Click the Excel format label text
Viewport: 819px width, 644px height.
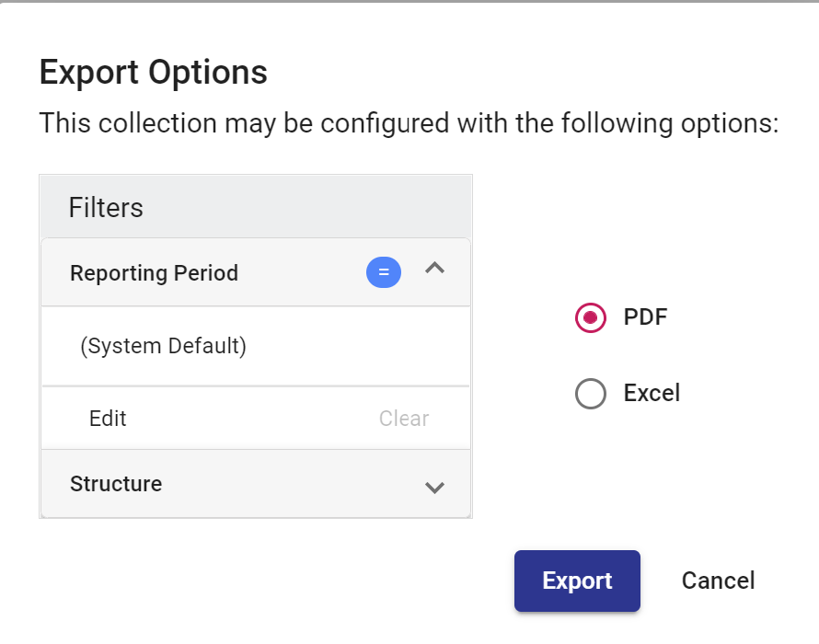(652, 393)
